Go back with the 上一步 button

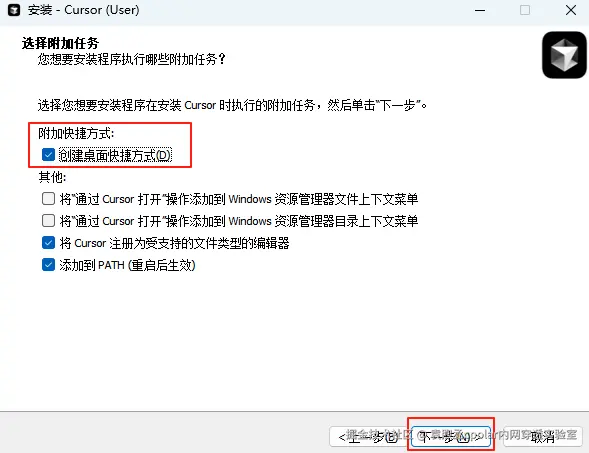coord(369,437)
